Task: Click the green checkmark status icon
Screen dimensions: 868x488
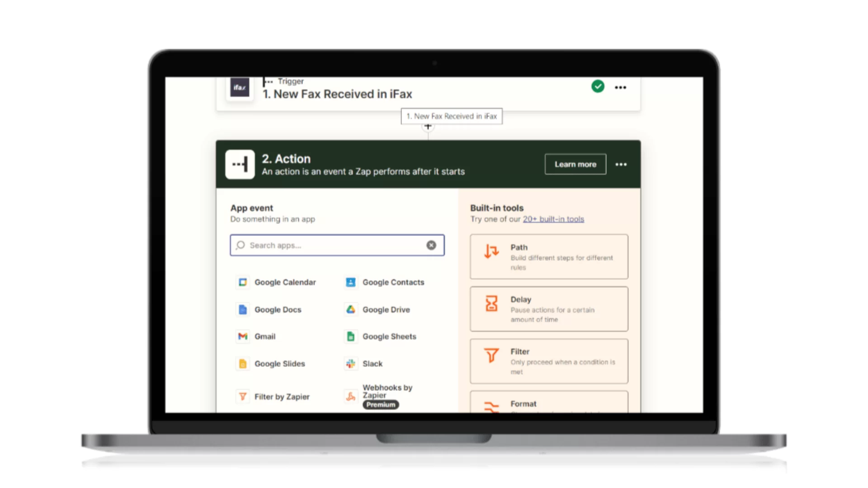Action: (x=598, y=86)
